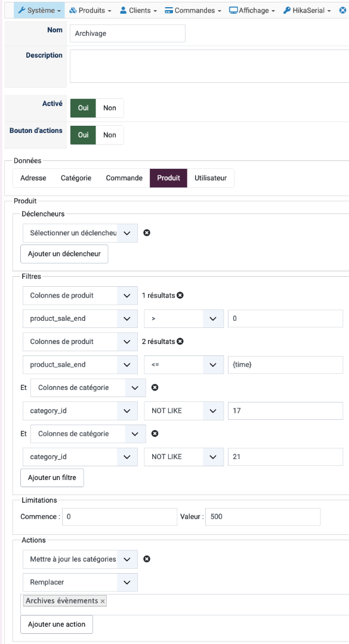Remove the trigger with its delete icon

click(147, 233)
